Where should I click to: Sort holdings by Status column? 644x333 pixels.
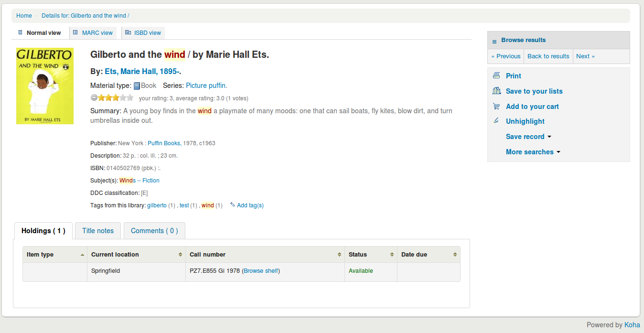(371, 255)
